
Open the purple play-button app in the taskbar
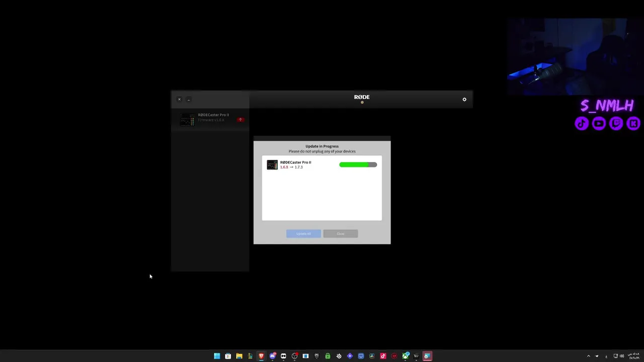pyautogui.click(x=350, y=356)
